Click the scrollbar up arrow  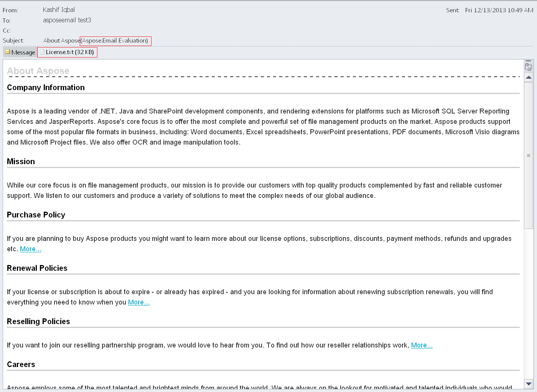(x=529, y=77)
